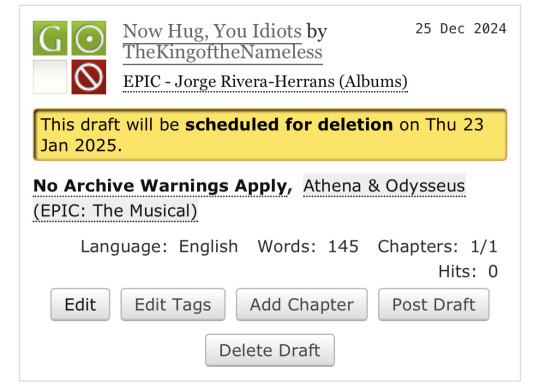Screen dimensions: 540x390
Task: Click the Edit Tags button
Action: pyautogui.click(x=173, y=305)
